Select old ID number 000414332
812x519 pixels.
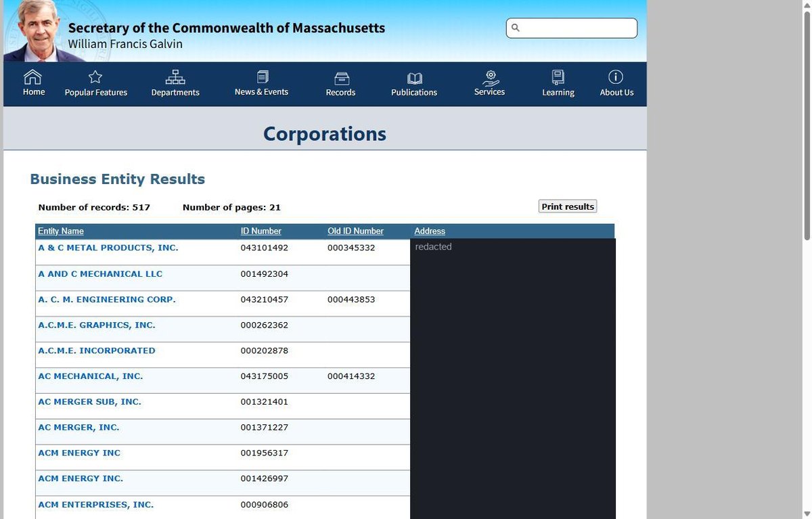pos(351,376)
